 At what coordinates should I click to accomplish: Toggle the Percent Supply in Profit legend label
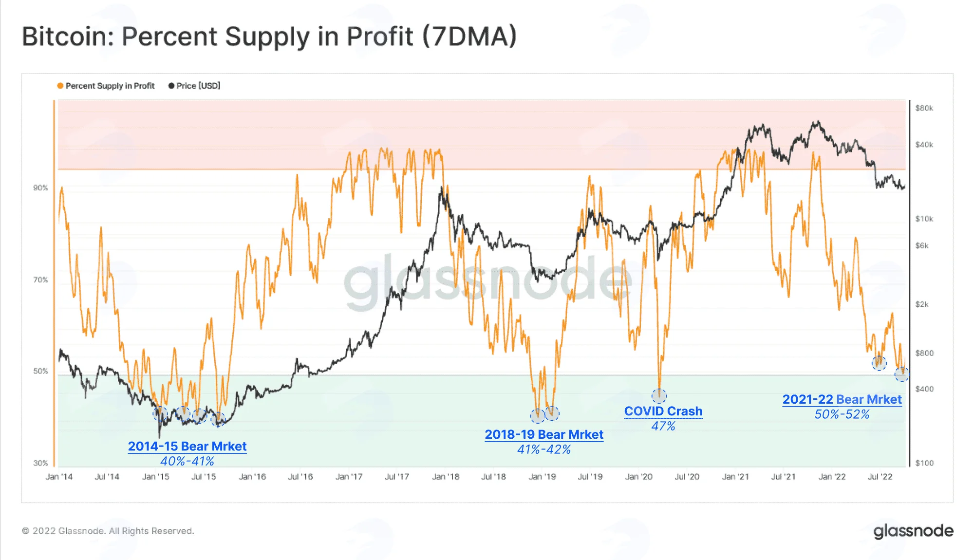[110, 86]
